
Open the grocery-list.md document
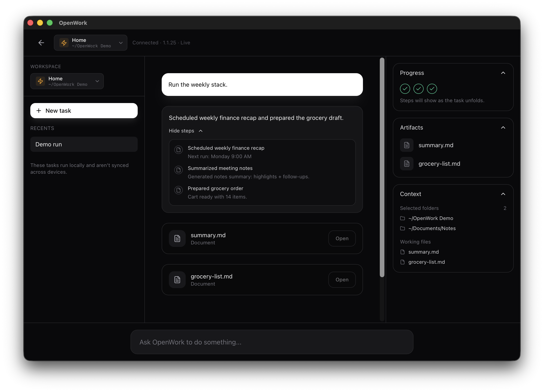pos(342,280)
